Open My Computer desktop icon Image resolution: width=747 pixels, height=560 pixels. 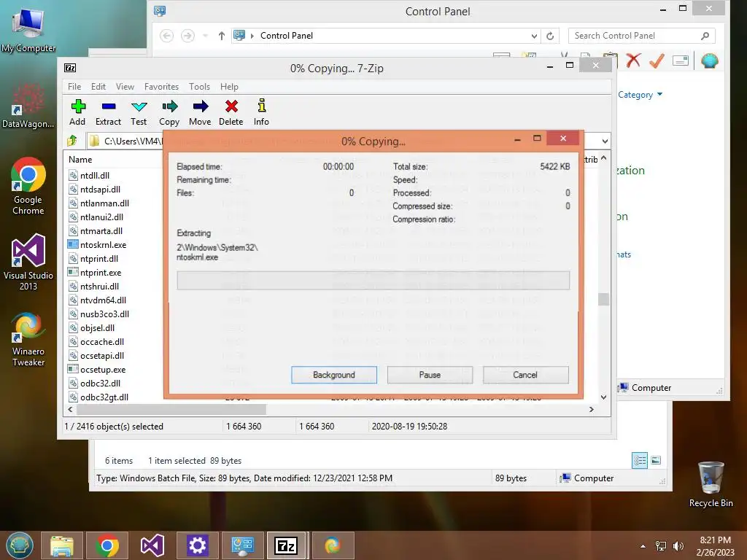28,29
